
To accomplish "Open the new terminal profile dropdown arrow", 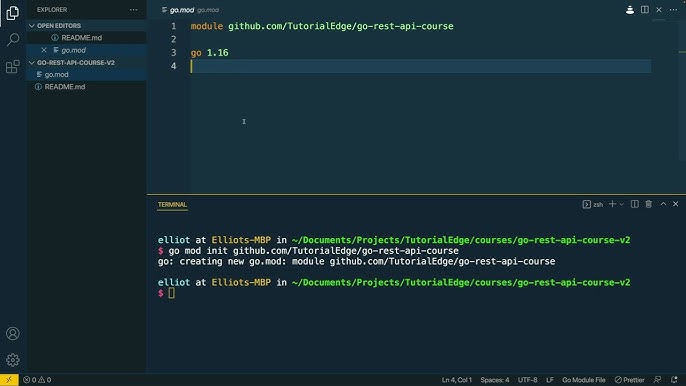I will (x=621, y=204).
